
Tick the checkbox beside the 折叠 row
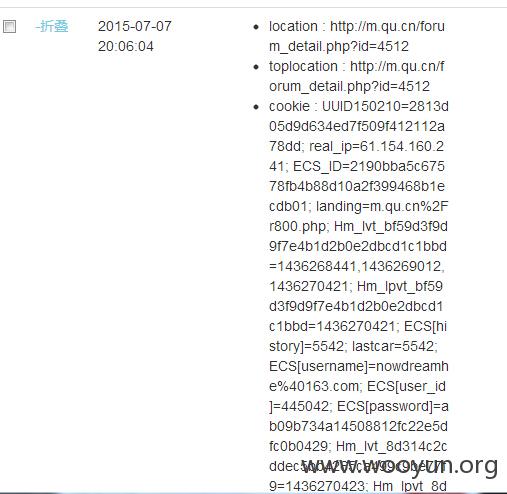[9, 26]
